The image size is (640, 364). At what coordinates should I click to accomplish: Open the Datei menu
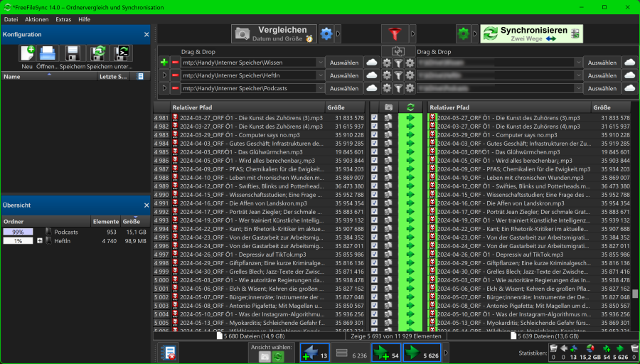click(11, 19)
